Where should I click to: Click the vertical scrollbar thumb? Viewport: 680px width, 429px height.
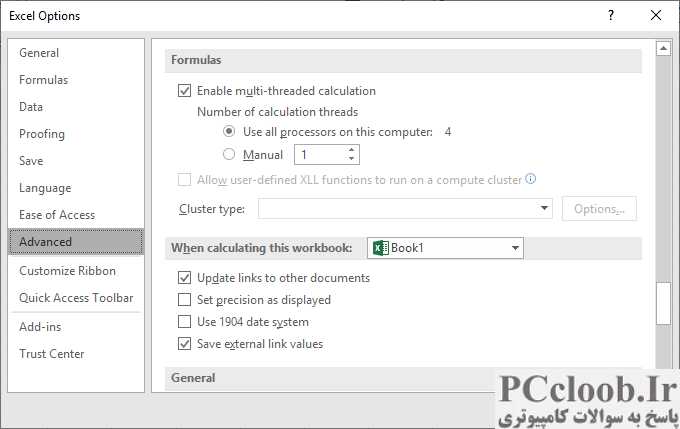(x=663, y=304)
